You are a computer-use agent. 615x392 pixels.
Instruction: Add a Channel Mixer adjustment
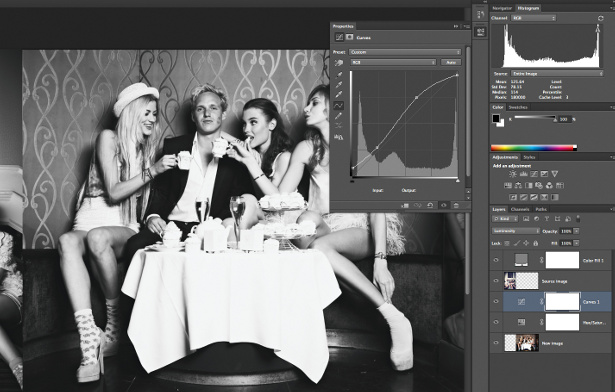click(549, 185)
